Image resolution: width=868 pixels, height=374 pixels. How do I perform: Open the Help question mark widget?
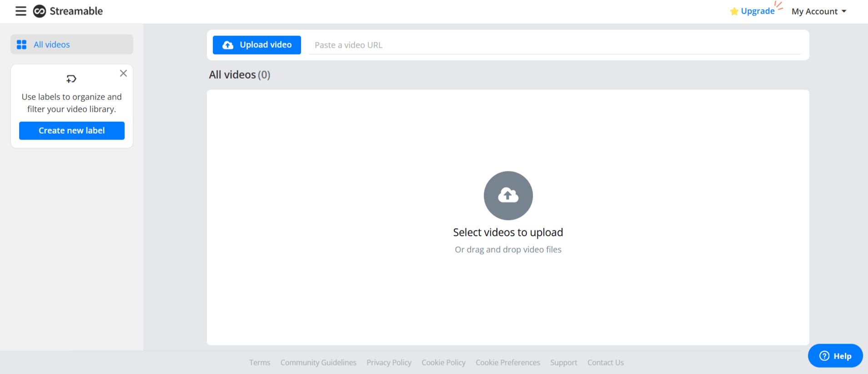835,356
